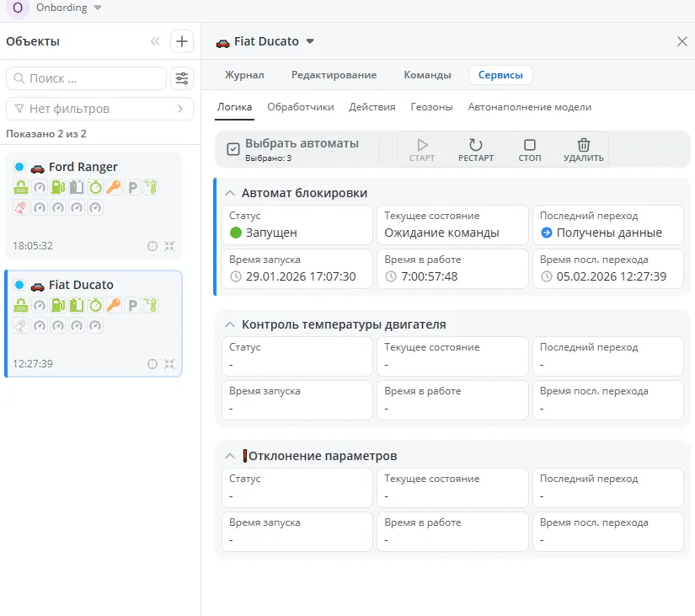This screenshot has height=616, width=695.
Task: Collapse the Автомат блокировки section
Action: [230, 193]
